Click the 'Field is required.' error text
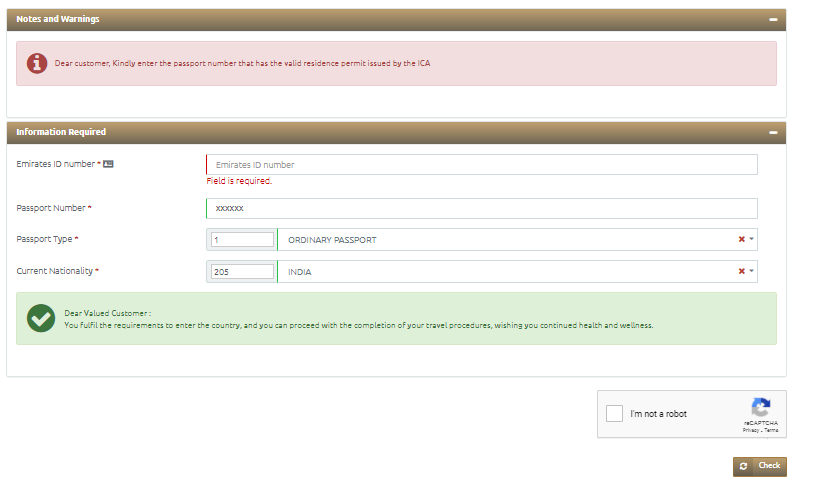The image size is (816, 499). point(239,181)
